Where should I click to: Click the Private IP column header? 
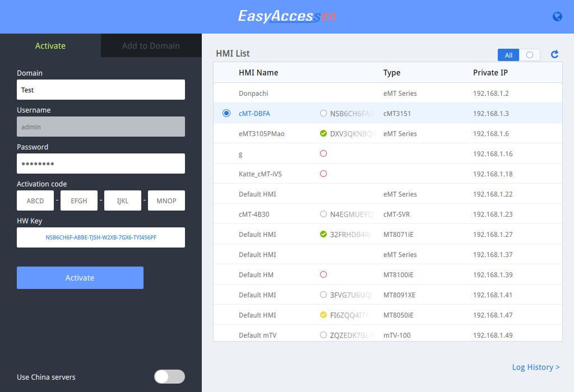pyautogui.click(x=490, y=73)
